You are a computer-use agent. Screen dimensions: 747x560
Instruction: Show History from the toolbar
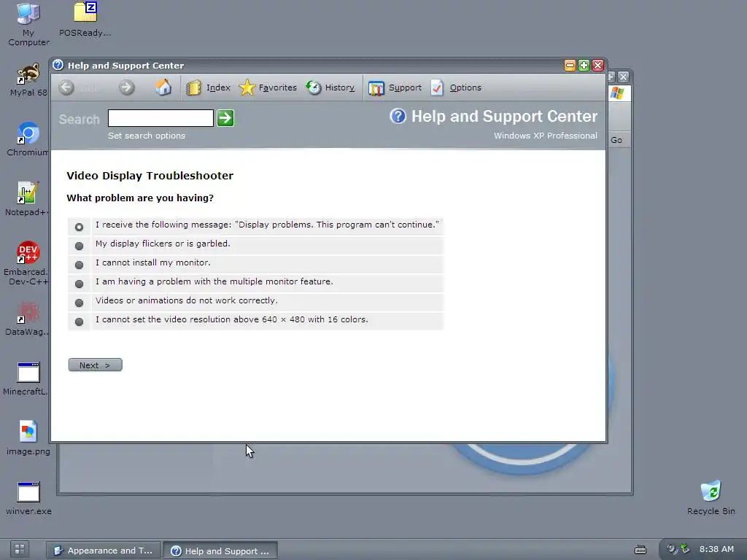tap(330, 87)
